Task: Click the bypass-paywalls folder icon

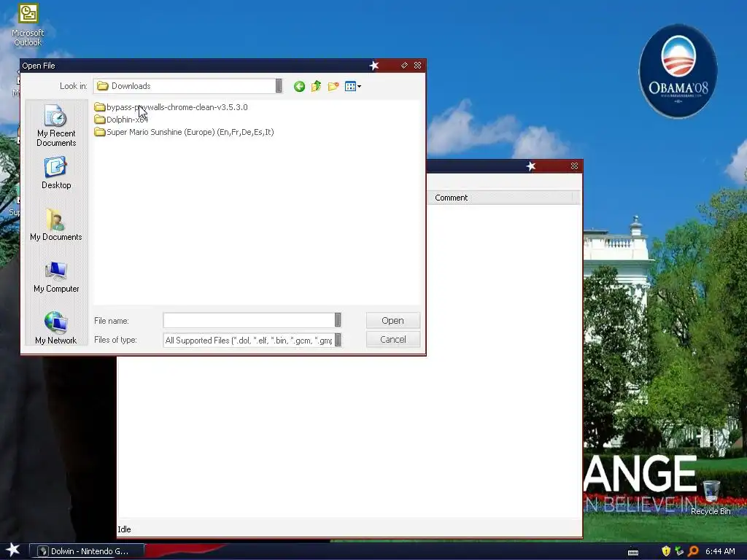Action: pos(99,107)
